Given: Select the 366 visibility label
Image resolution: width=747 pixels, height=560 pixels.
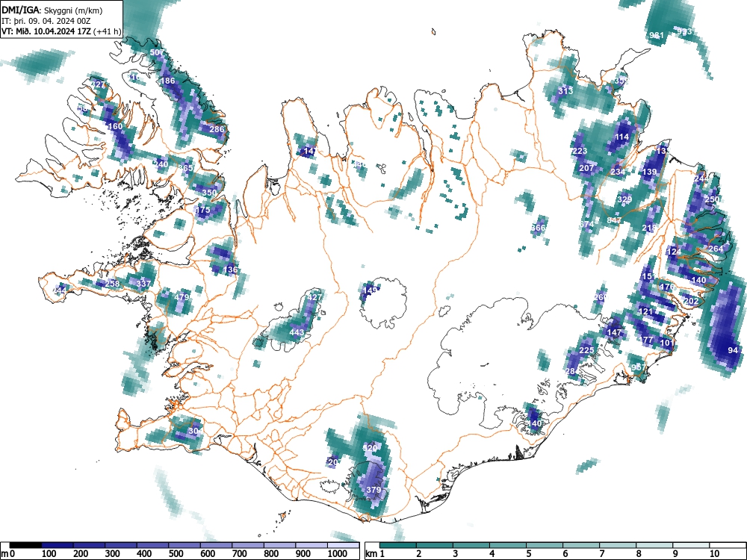Looking at the screenshot, I should tap(538, 228).
